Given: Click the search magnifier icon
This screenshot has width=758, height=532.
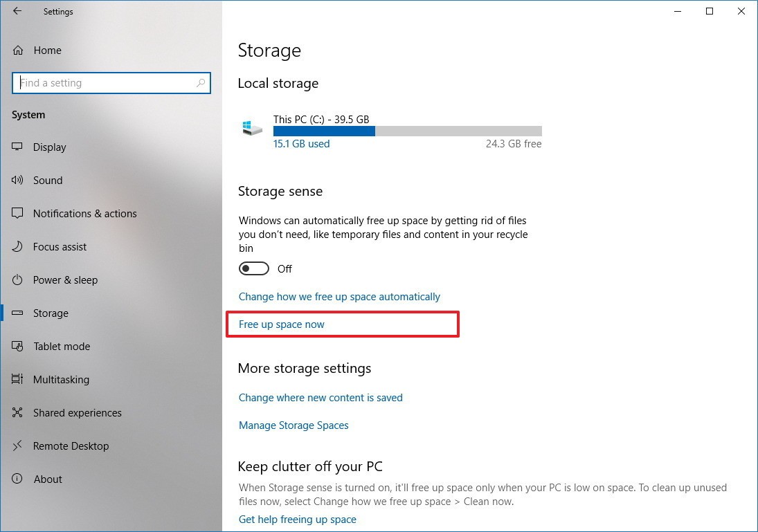Looking at the screenshot, I should (201, 83).
